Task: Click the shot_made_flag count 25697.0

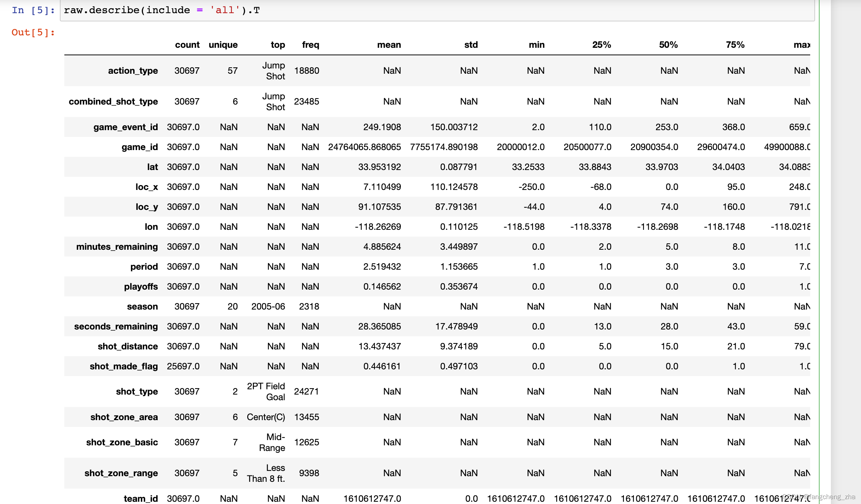Action: (x=183, y=366)
